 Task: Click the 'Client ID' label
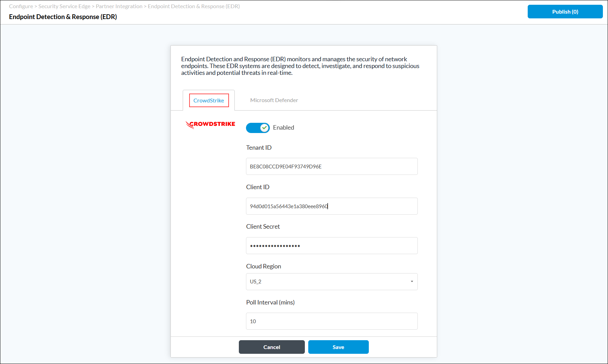[x=258, y=187]
